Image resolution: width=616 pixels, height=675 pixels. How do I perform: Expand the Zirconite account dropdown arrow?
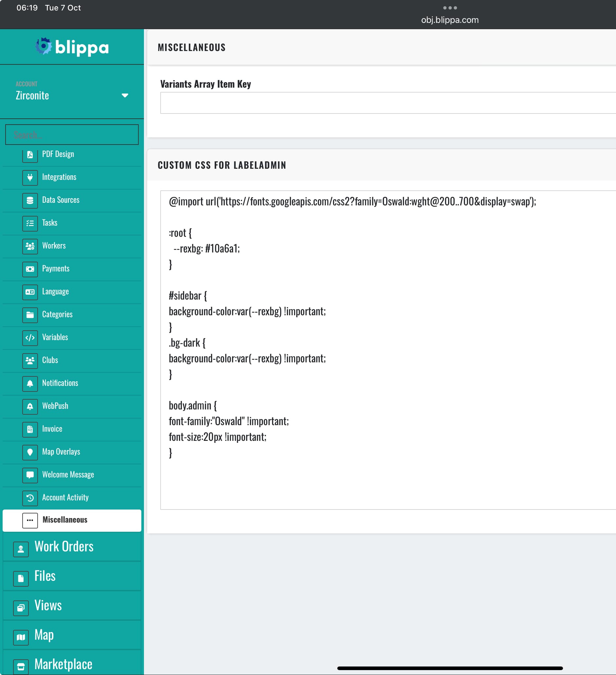tap(125, 96)
